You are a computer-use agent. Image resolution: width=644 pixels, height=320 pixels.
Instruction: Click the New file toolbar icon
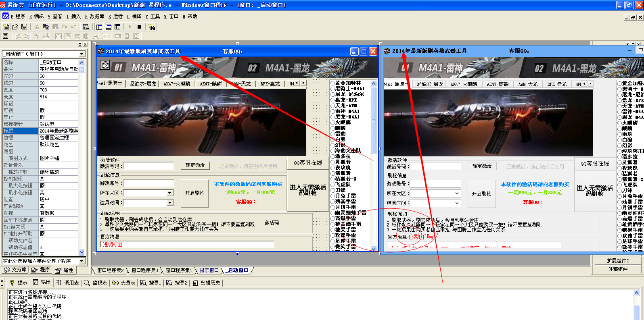(6, 27)
